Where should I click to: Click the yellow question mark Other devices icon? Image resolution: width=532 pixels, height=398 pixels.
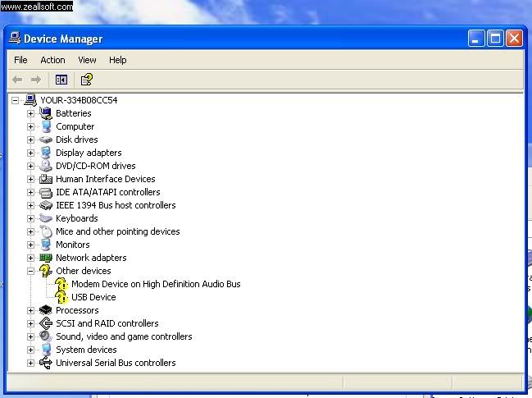pos(46,271)
